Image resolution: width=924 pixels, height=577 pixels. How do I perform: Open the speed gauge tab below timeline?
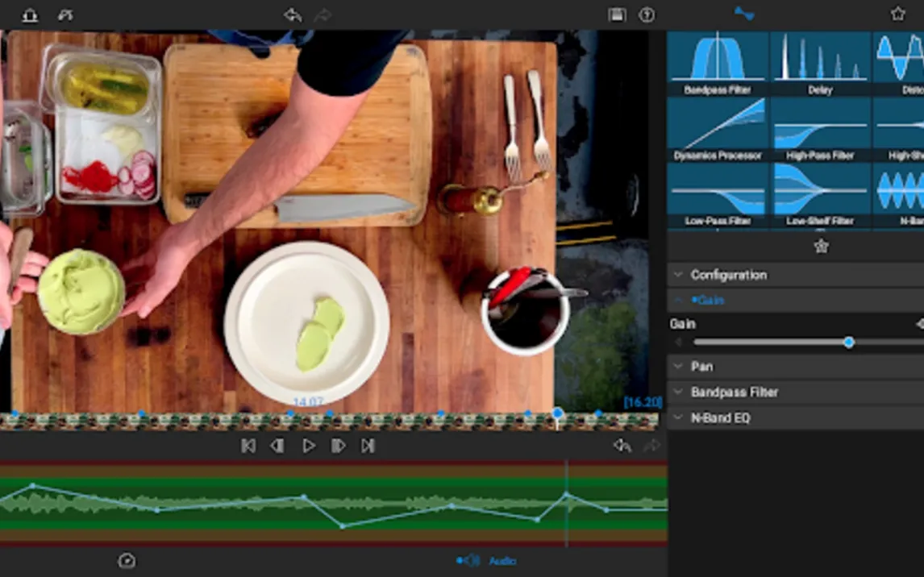point(126,560)
